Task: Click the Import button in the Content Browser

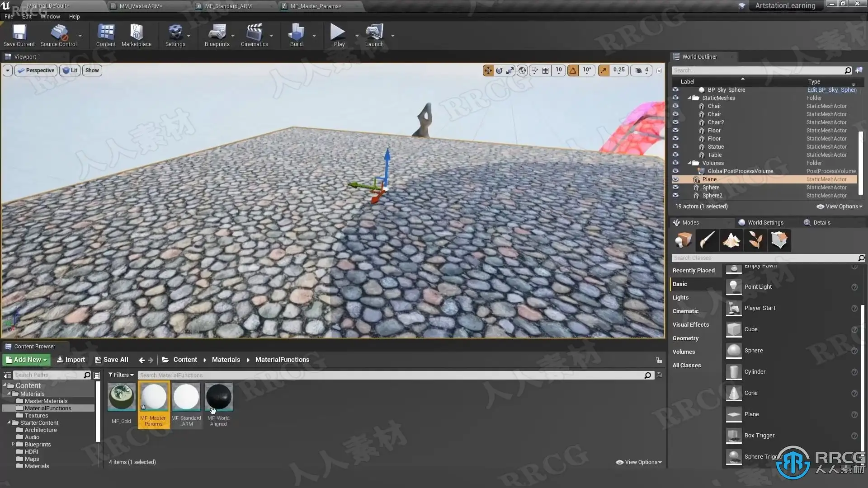Action: pyautogui.click(x=71, y=360)
